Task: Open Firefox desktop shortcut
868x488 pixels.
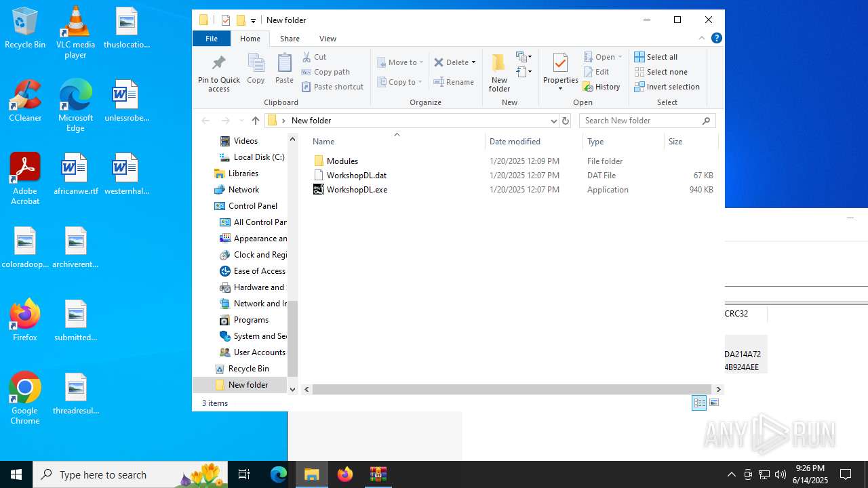Action: [x=25, y=320]
